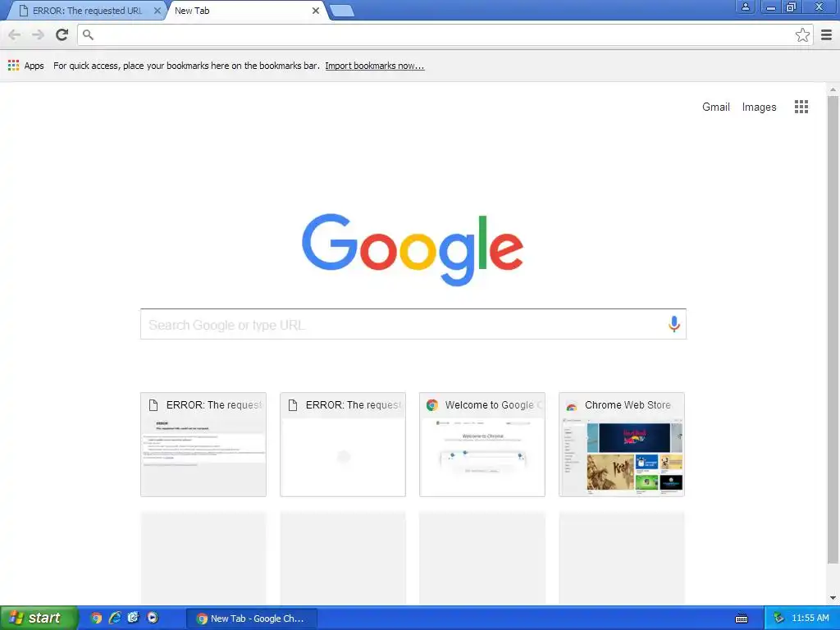
Task: Open the Chrome Web Store thumbnail
Action: pos(622,444)
